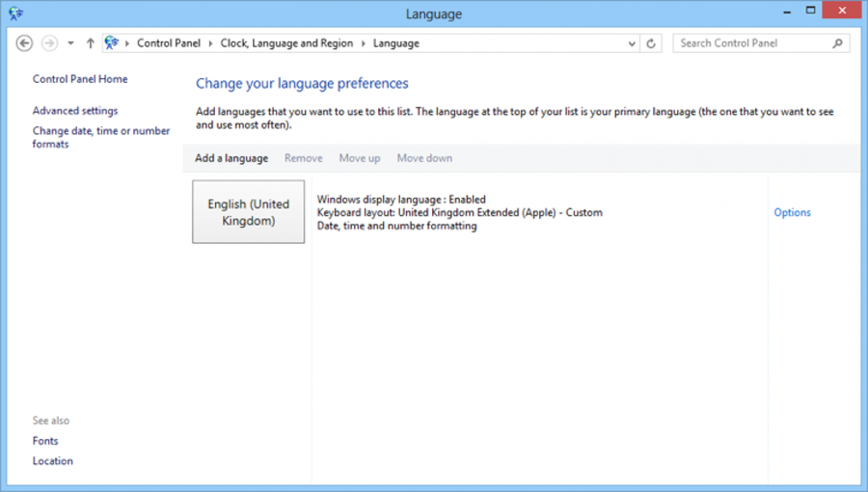Click the Move down command
Viewport: 868px width, 492px height.
(424, 158)
